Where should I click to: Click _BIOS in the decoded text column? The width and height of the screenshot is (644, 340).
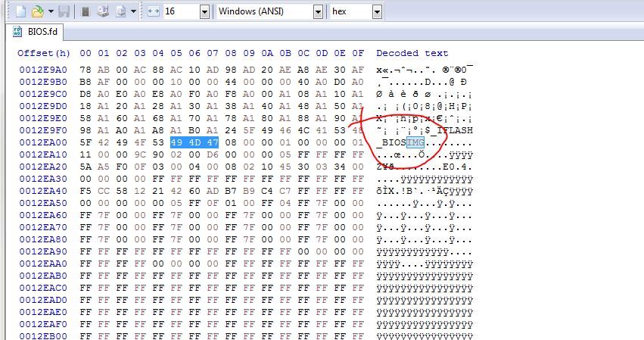click(391, 142)
